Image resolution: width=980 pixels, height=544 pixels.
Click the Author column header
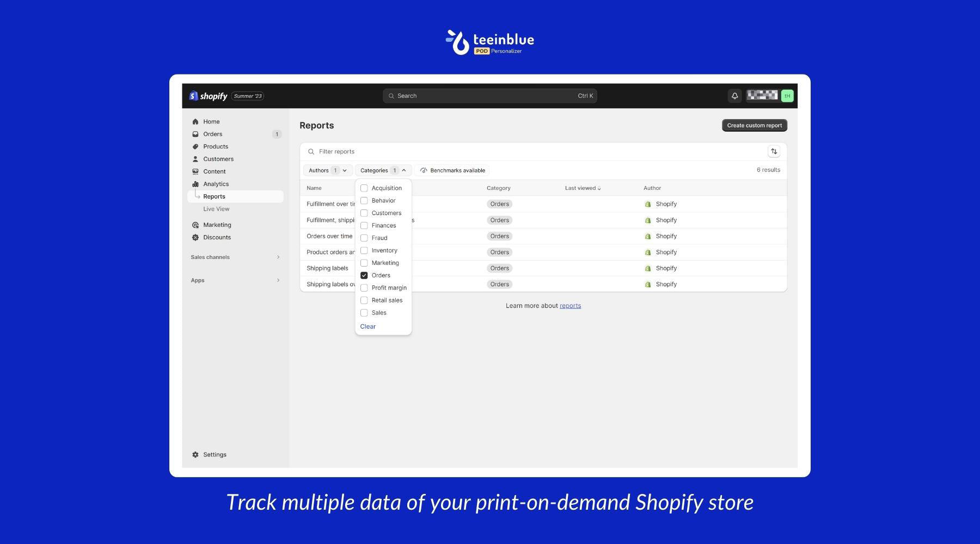tap(652, 188)
